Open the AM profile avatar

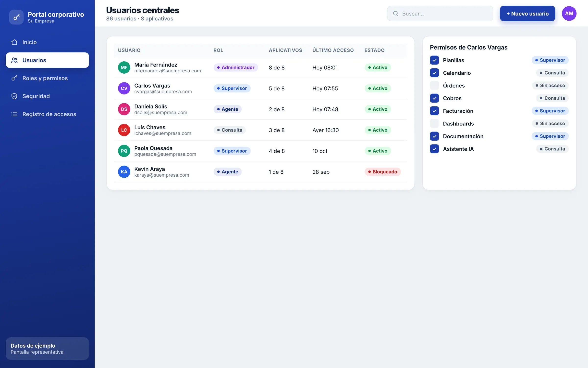pyautogui.click(x=569, y=13)
